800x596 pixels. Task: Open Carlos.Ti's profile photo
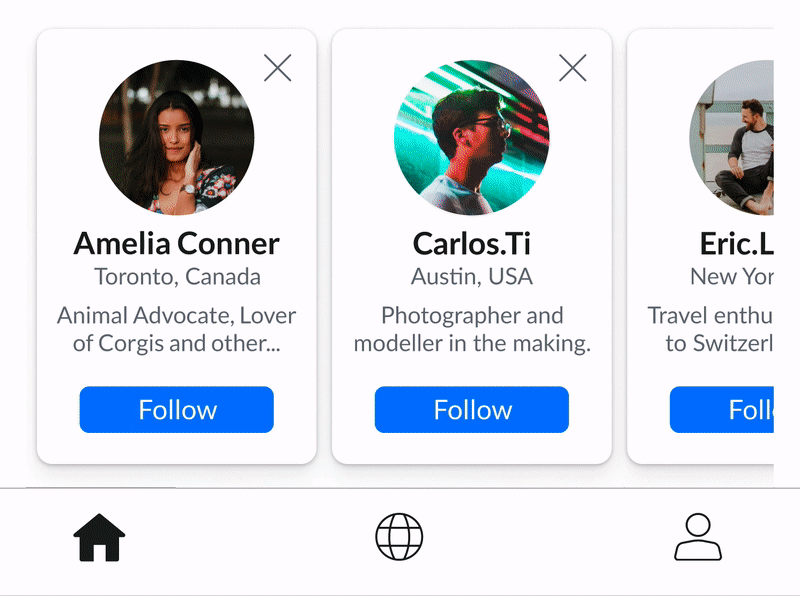pos(472,138)
